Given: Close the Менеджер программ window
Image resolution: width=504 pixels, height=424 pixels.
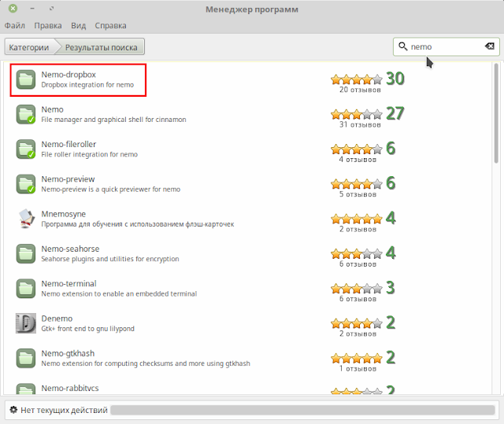Looking at the screenshot, I should tap(13, 9).
